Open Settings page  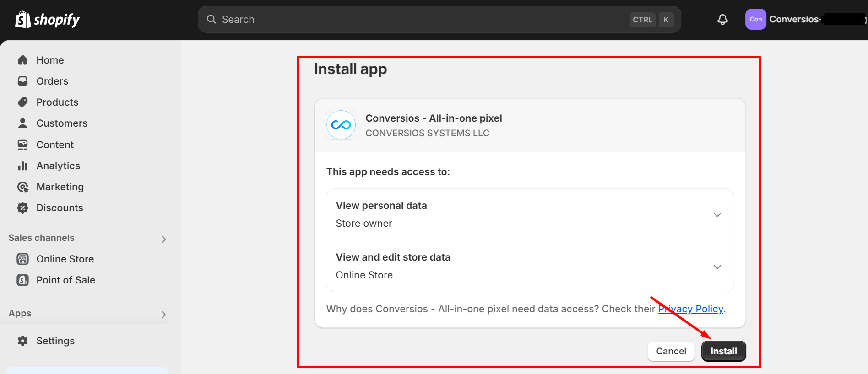(x=55, y=341)
